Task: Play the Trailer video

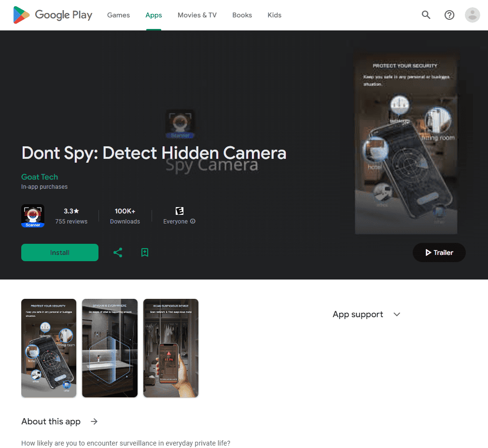Action: 439,252
